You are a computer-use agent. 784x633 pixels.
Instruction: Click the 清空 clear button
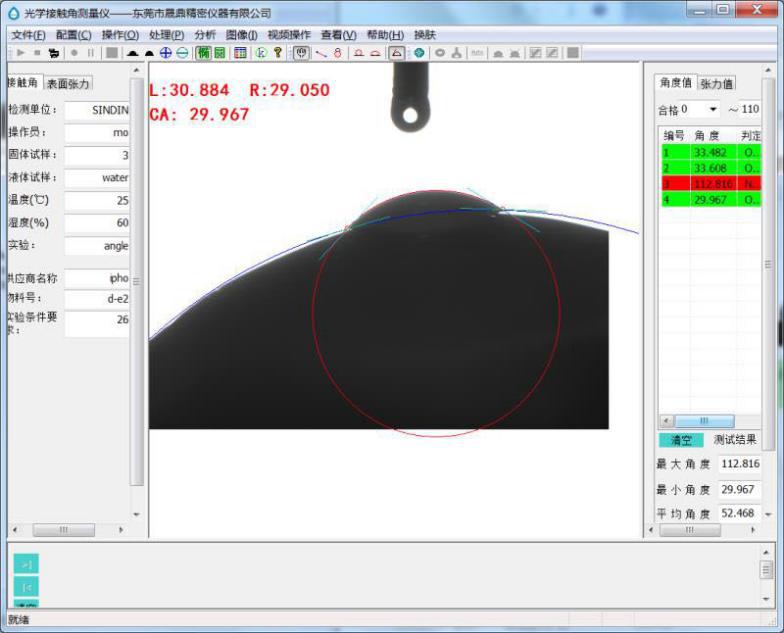click(680, 440)
